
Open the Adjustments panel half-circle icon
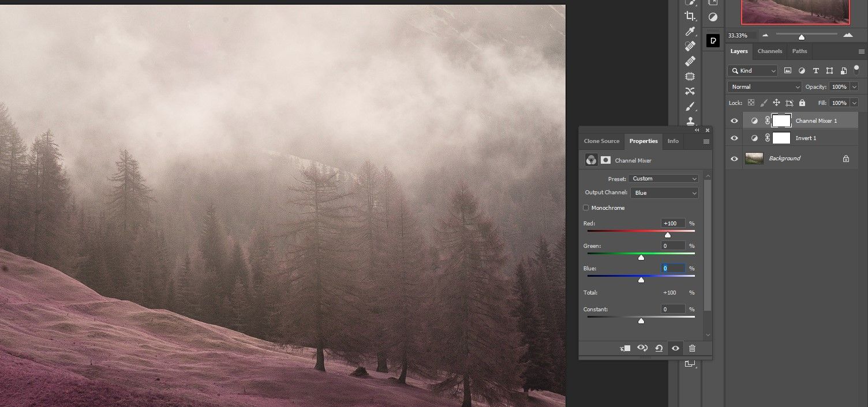click(x=713, y=18)
